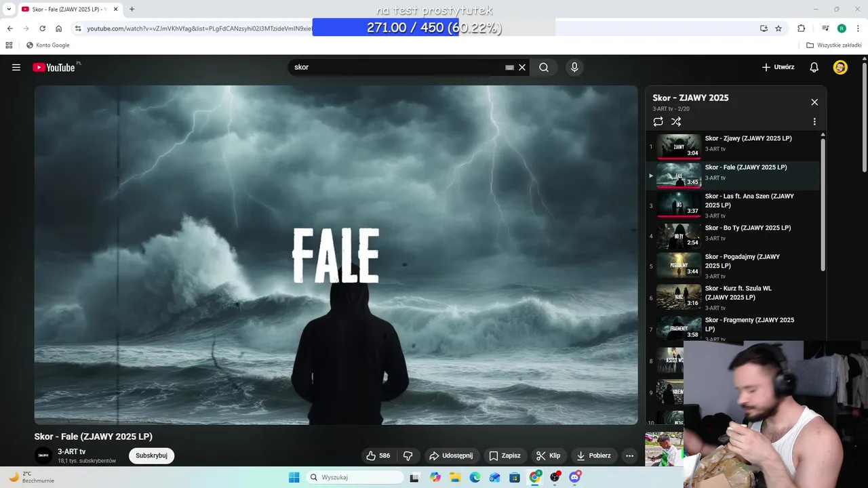Click the video player showing FALE
The width and height of the screenshot is (868, 488).
(336, 255)
